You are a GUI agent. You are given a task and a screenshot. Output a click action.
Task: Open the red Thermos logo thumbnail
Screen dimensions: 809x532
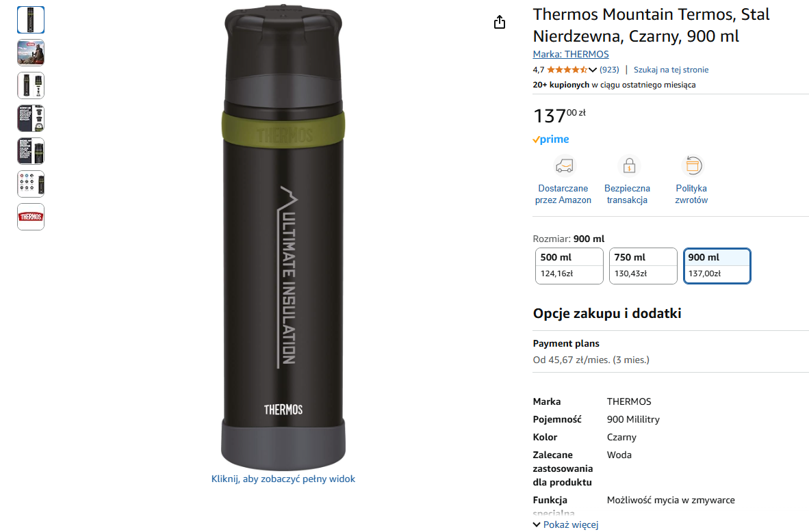[31, 217]
